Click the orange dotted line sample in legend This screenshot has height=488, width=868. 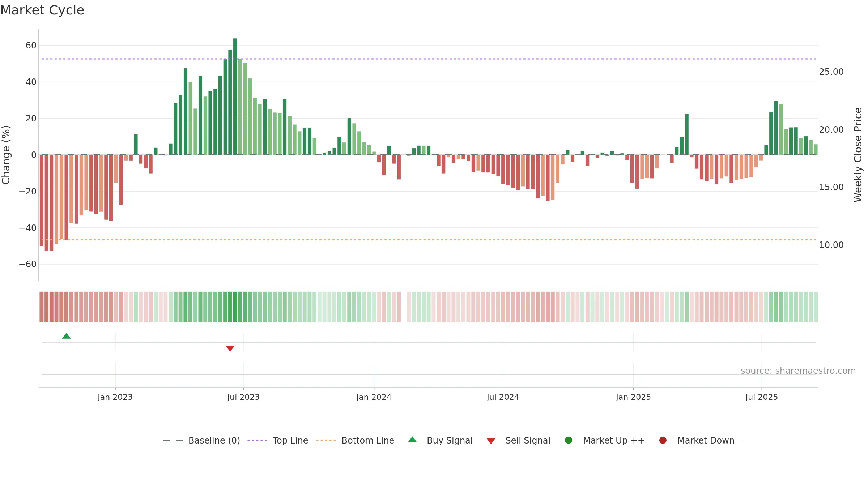pos(326,440)
